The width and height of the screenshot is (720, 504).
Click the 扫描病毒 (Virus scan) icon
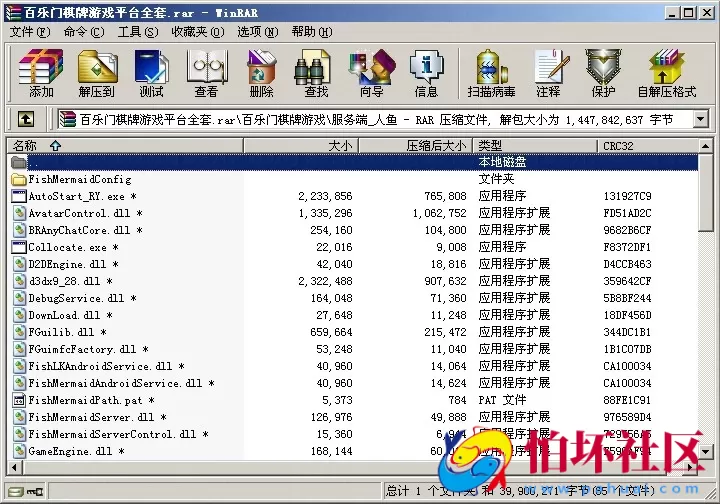coord(491,73)
